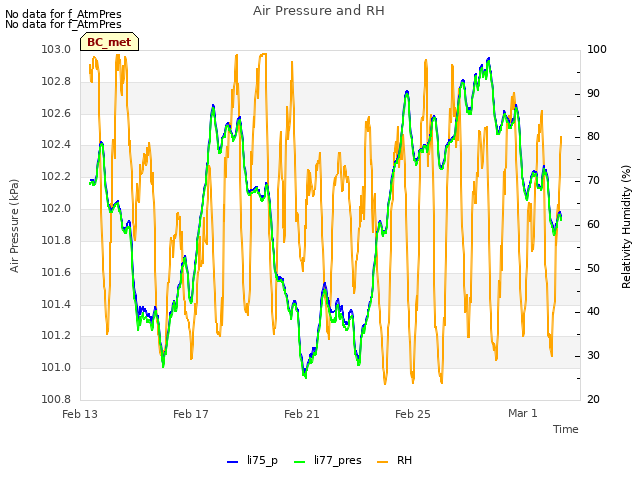Image resolution: width=640 pixels, height=480 pixels.
Task: Click the 40 humidity axis value
Action: tap(593, 312)
